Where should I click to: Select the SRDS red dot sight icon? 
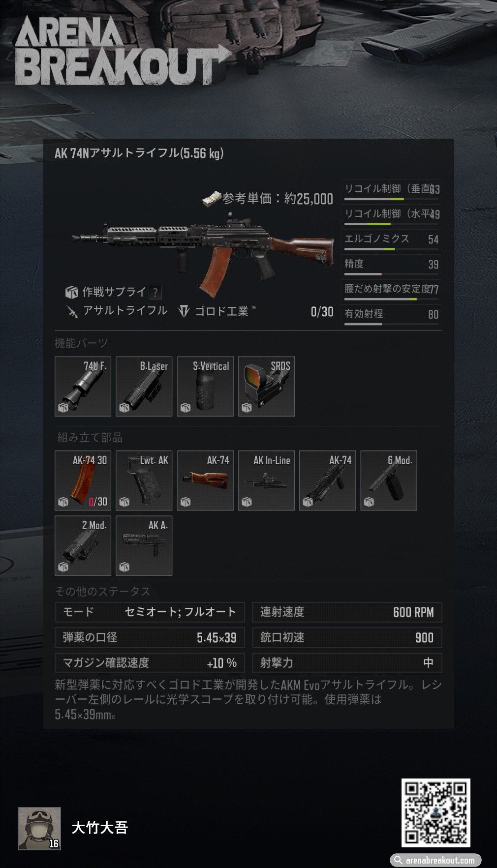pyautogui.click(x=266, y=386)
